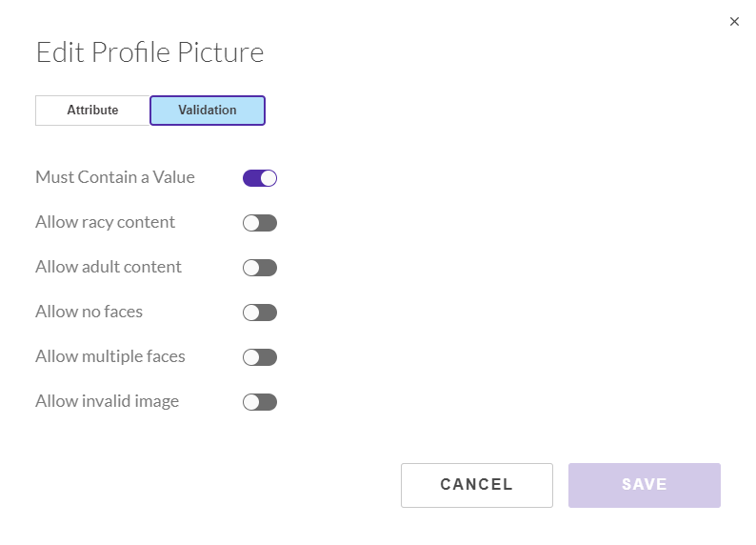This screenshot has width=756, height=545.
Task: Turn off the Must Contain a Value switch
Action: (260, 178)
